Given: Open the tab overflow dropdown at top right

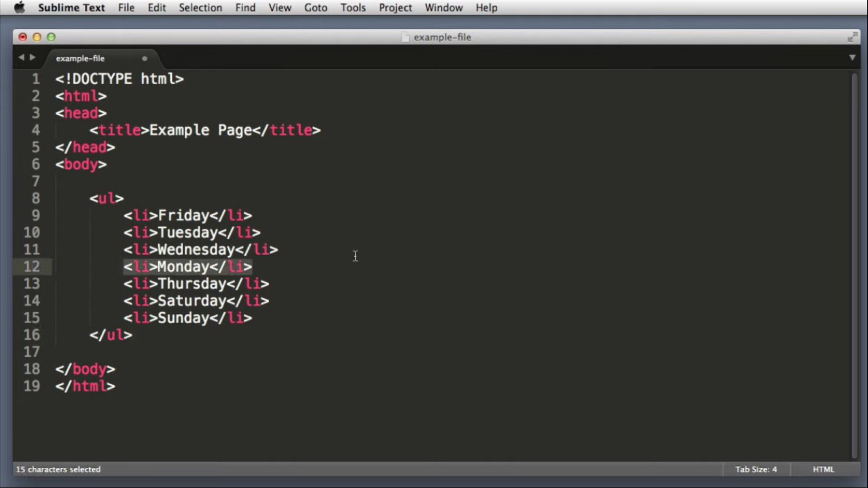Looking at the screenshot, I should point(852,58).
